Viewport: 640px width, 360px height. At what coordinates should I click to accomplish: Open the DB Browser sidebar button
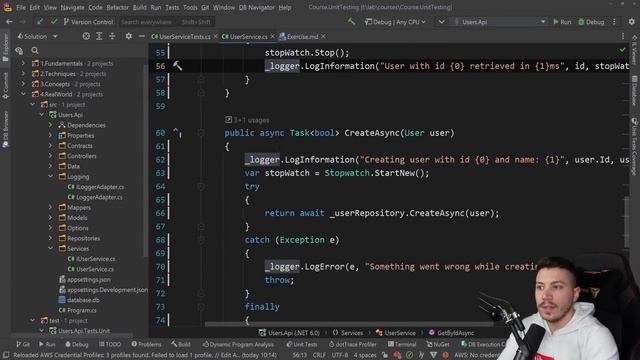click(5, 130)
